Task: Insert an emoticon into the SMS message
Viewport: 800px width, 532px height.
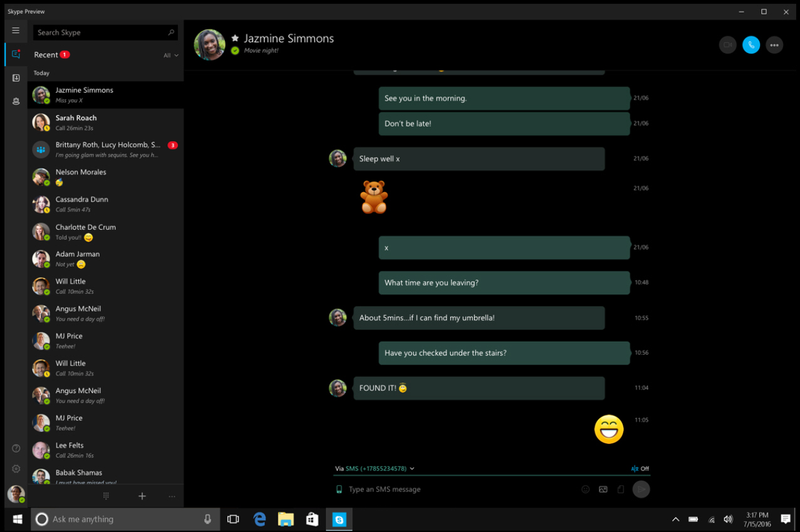Action: click(585, 489)
